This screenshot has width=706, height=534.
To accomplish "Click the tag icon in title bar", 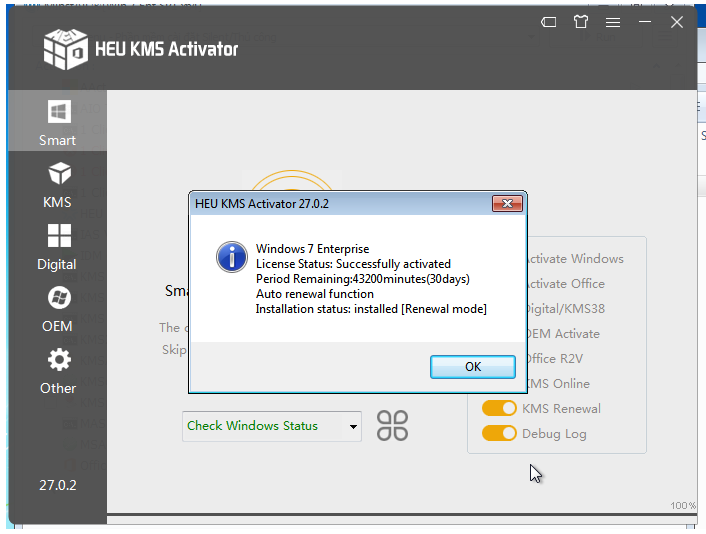I will 548,22.
